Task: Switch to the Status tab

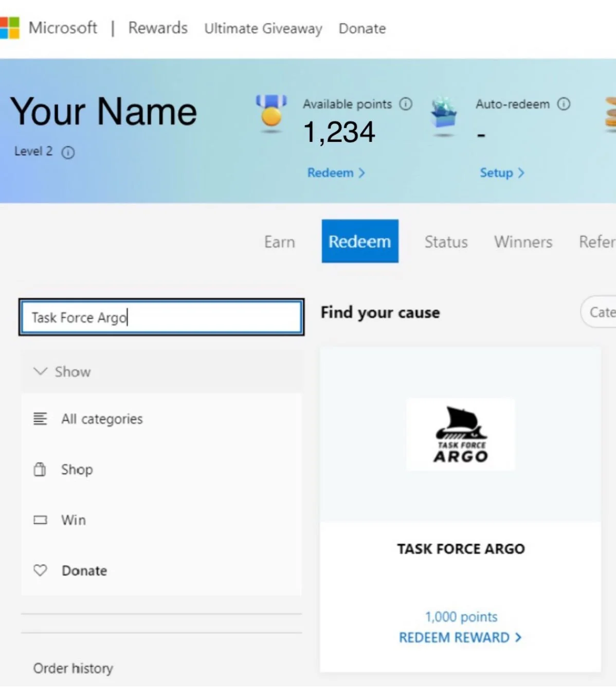Action: pyautogui.click(x=446, y=242)
